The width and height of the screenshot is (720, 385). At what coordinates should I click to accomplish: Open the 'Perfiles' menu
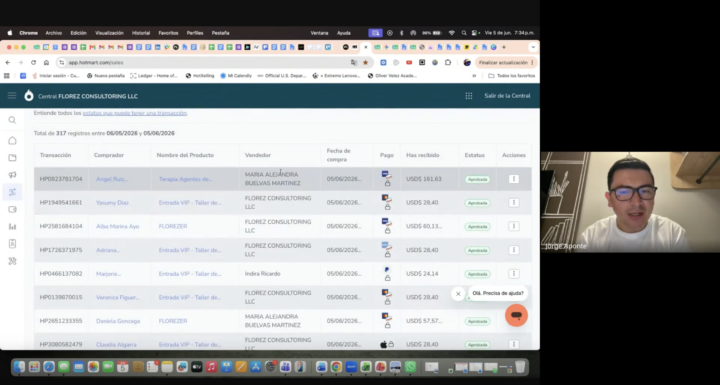click(x=195, y=33)
